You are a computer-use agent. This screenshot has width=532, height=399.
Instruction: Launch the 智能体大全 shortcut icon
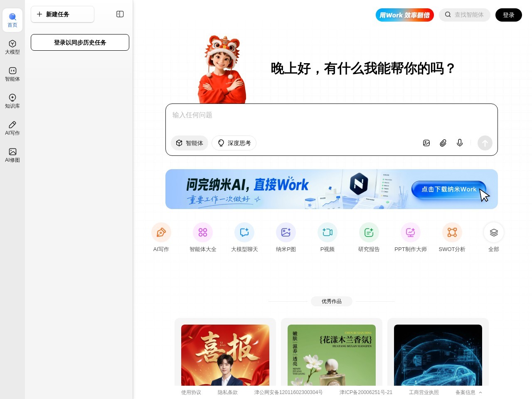pyautogui.click(x=203, y=232)
